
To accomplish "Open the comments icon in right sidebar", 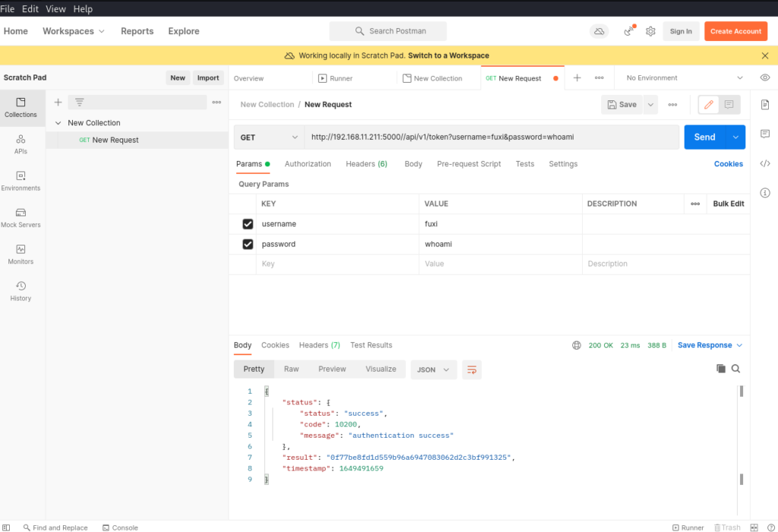I will point(765,134).
